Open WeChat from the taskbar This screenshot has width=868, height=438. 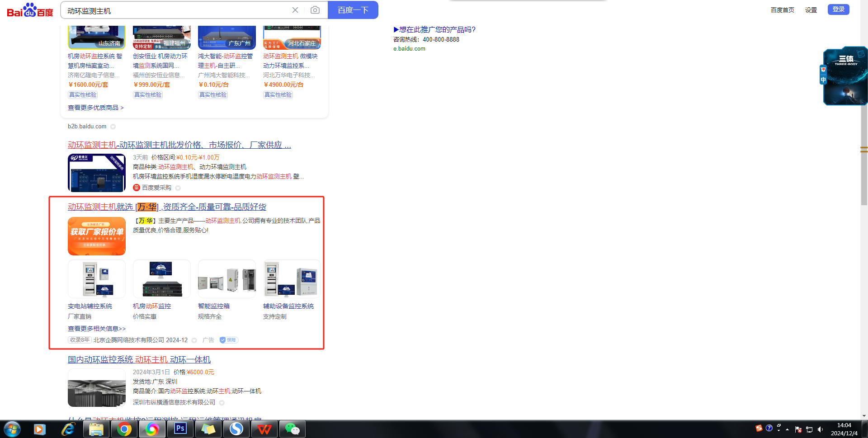click(x=292, y=429)
